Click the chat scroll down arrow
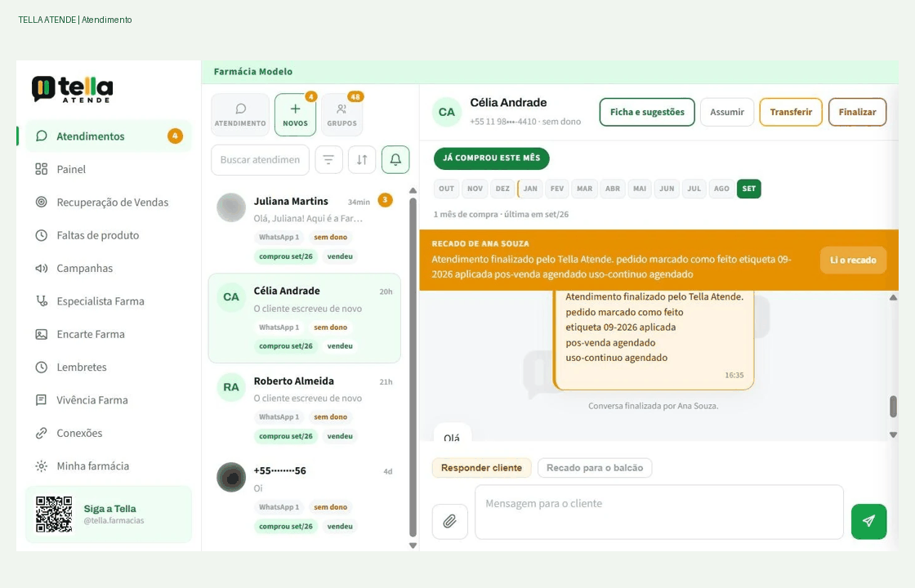915x588 pixels. pyautogui.click(x=893, y=434)
